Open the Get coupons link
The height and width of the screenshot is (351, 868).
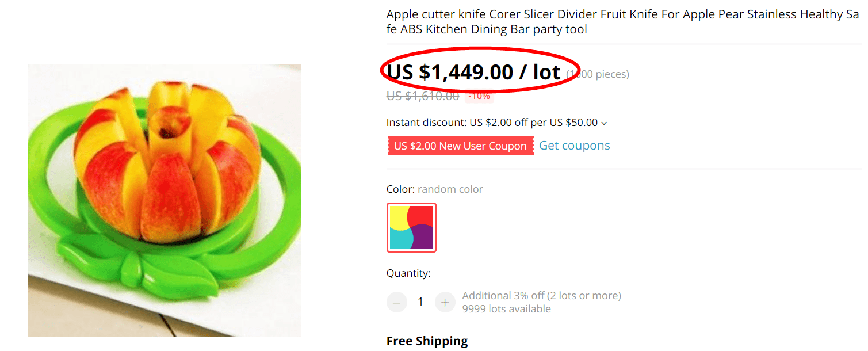(574, 146)
